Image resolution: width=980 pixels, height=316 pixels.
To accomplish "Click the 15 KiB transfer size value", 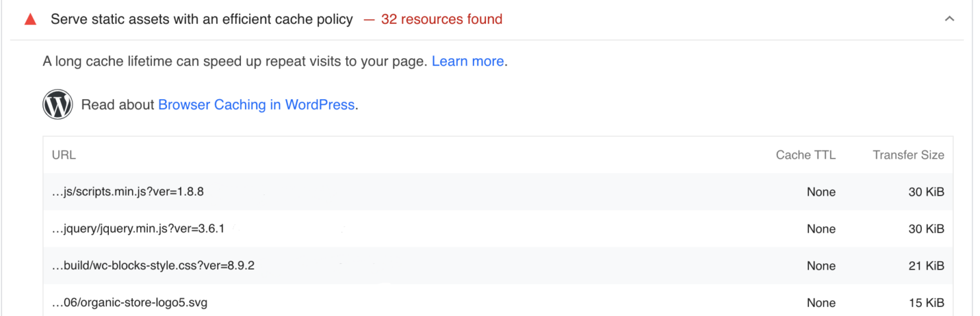I will coord(926,303).
